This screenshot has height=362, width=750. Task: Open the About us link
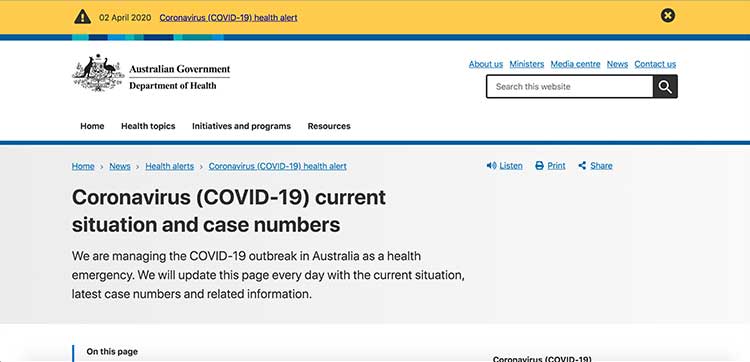[486, 64]
